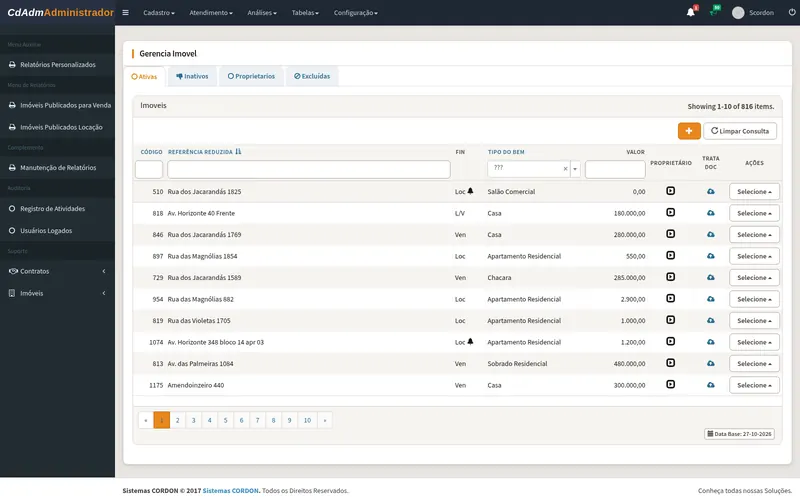Image resolution: width=800 pixels, height=500 pixels.
Task: Click cloud upload icon for Rua dos Jacarandás 1825
Action: point(711,191)
